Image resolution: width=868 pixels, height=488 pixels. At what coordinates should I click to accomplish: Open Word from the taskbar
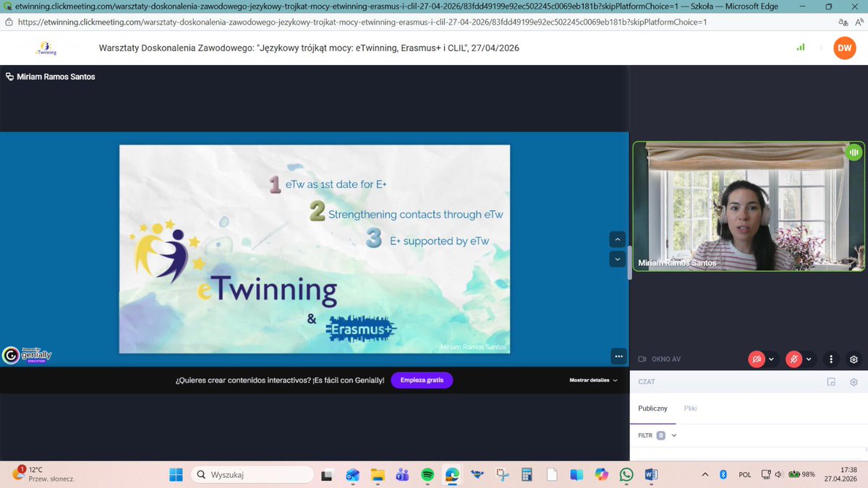click(651, 475)
